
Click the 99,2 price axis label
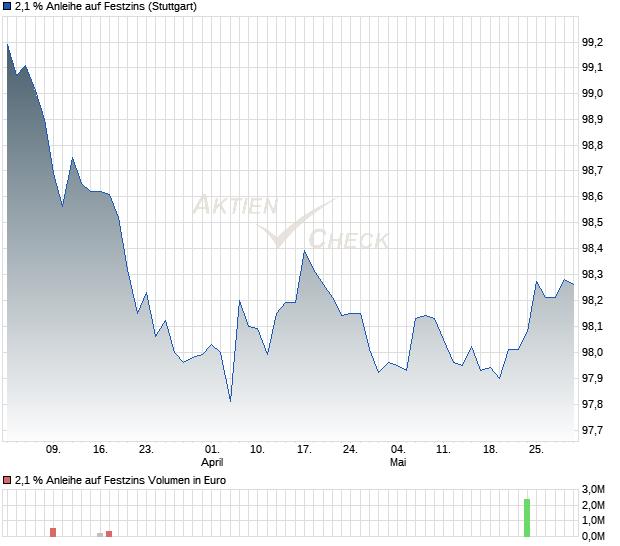tap(592, 42)
